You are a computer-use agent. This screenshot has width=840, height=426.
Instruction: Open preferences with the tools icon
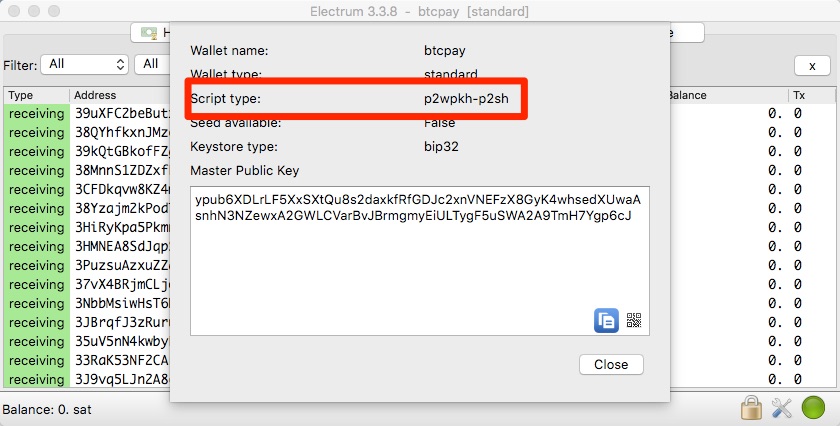pos(782,408)
